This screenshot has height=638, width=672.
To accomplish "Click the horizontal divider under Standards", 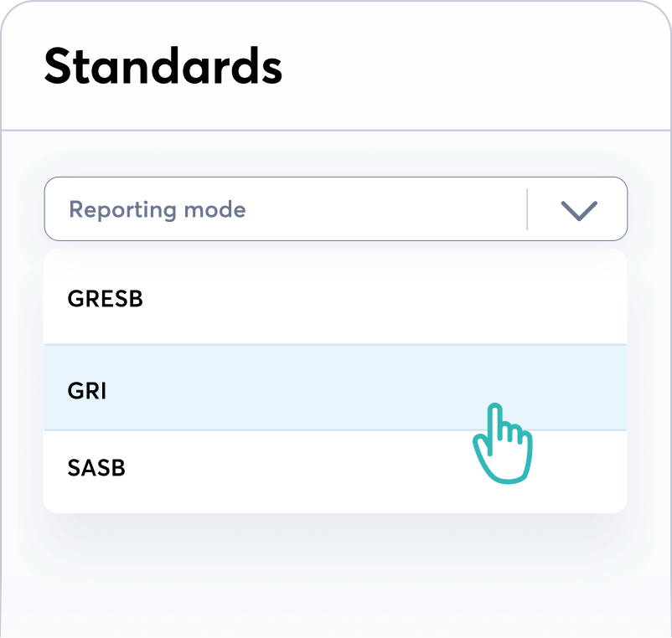I will (335, 130).
